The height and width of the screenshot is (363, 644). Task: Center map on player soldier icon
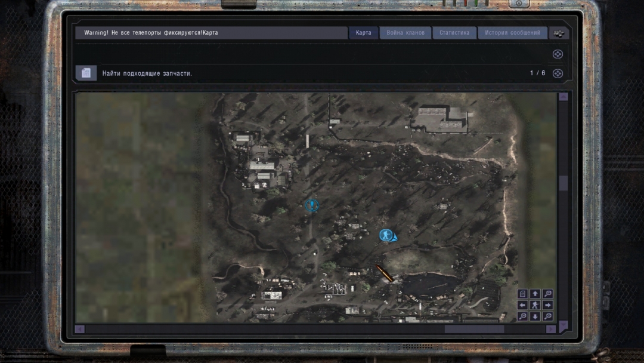pos(535,305)
